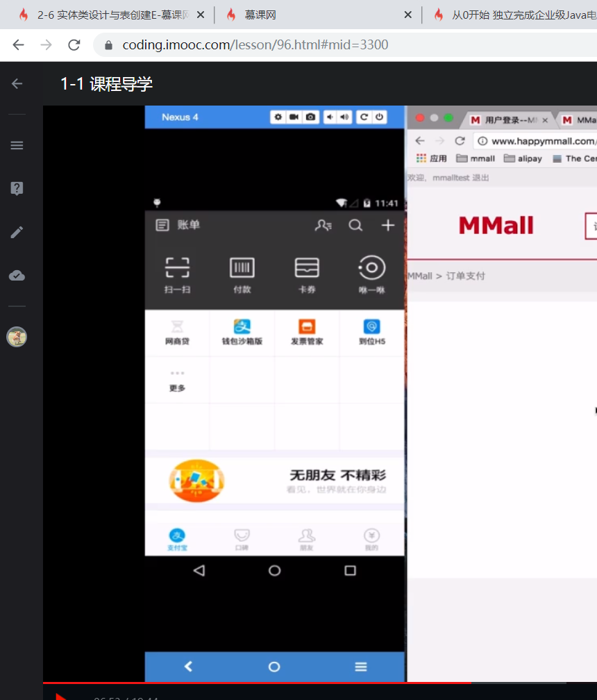This screenshot has height=700, width=597.
Task: Open contacts icon in Alipay header
Action: click(323, 225)
